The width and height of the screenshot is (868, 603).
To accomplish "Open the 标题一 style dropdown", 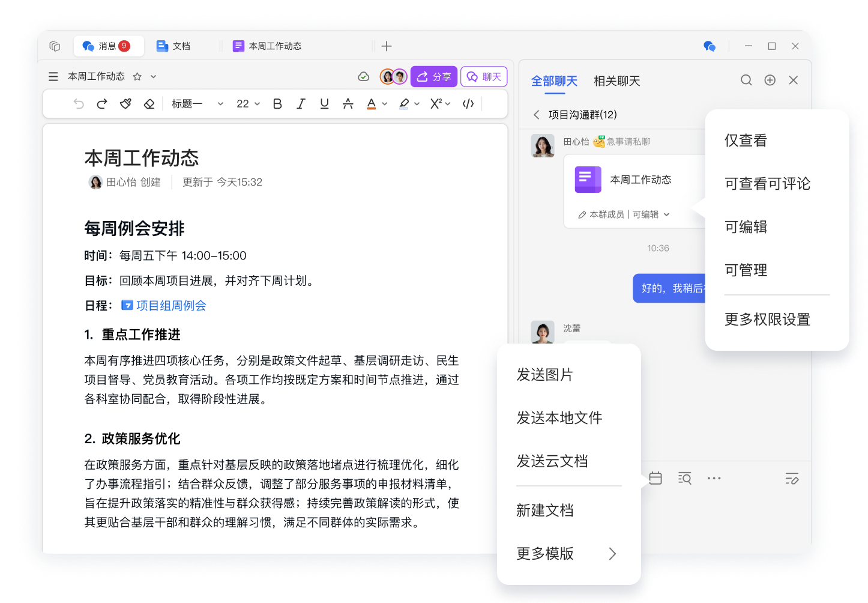I will [197, 104].
